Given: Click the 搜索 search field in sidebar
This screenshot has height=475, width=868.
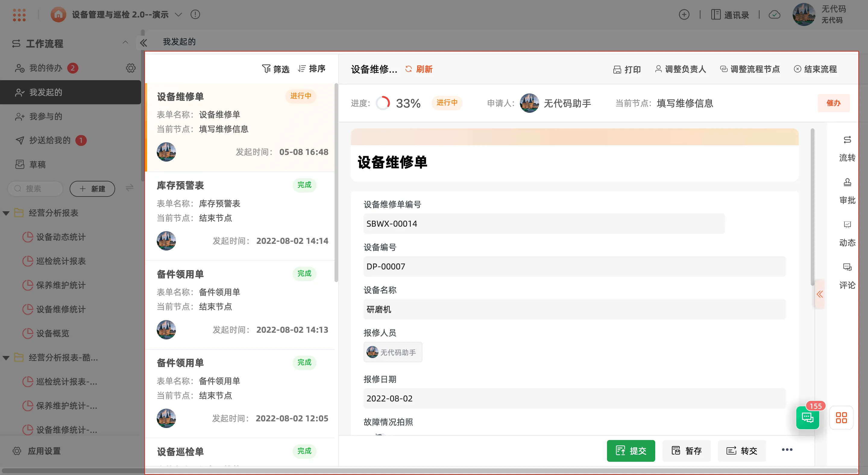Looking at the screenshot, I should [x=35, y=189].
